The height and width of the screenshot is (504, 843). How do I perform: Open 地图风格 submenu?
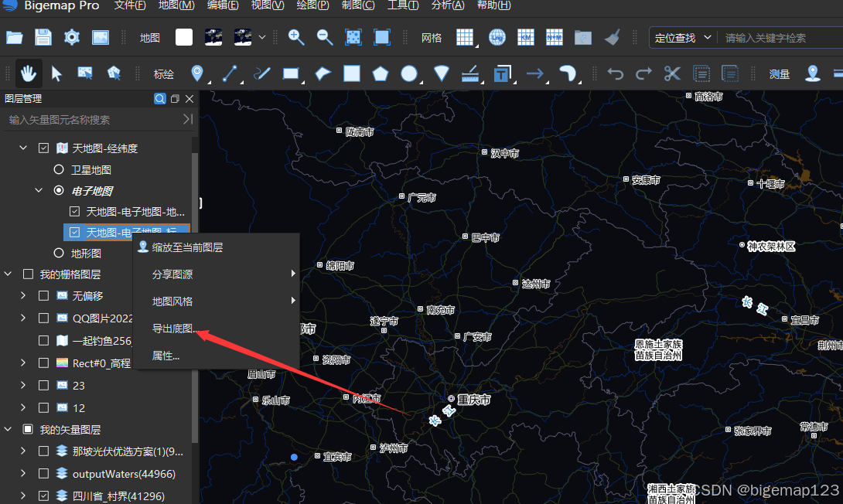coord(216,301)
